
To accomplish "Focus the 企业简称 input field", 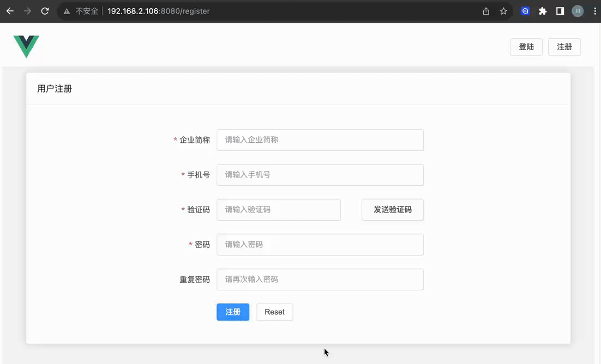I will 320,140.
